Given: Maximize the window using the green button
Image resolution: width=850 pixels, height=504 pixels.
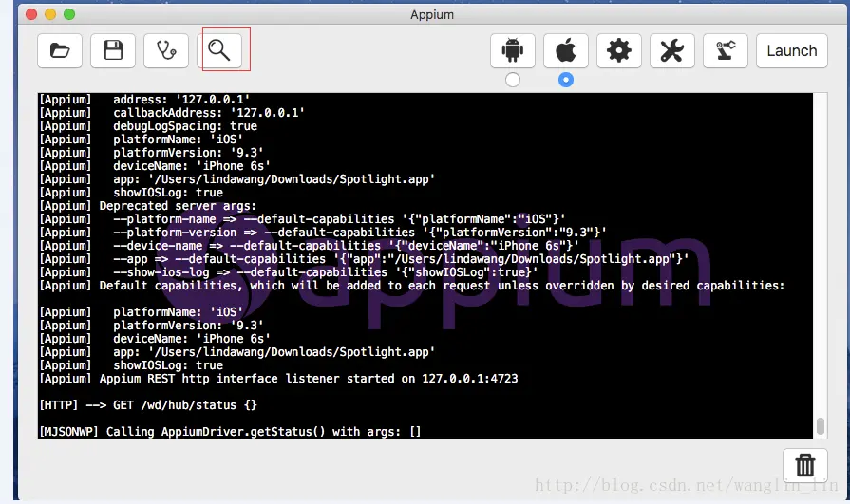Looking at the screenshot, I should tap(69, 14).
